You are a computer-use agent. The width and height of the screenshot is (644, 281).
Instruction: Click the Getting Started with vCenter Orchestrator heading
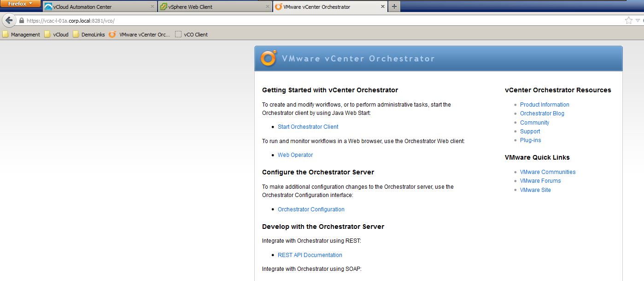pyautogui.click(x=330, y=90)
